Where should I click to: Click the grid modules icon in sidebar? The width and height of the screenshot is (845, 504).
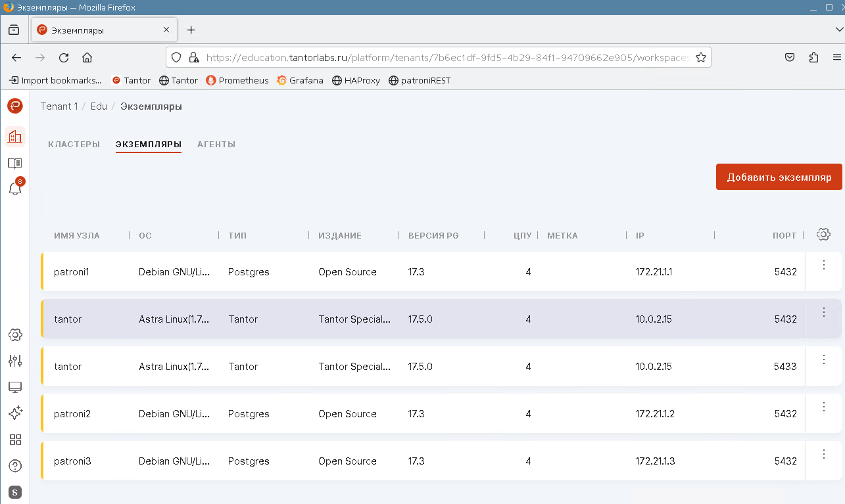[x=15, y=440]
